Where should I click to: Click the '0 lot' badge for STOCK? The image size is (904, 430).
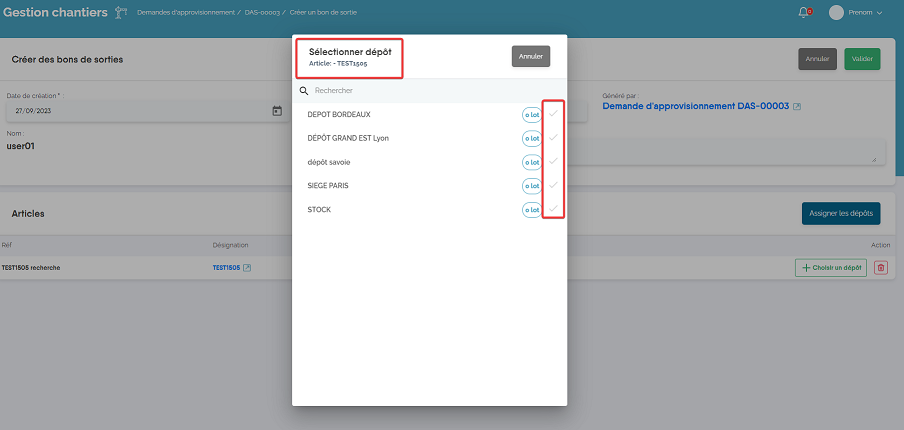(x=531, y=210)
